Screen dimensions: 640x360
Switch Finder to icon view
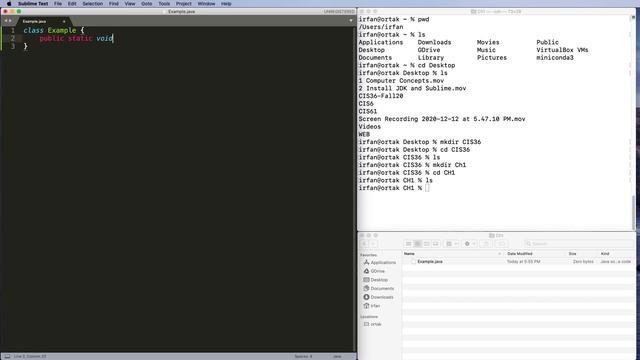pyautogui.click(x=409, y=244)
